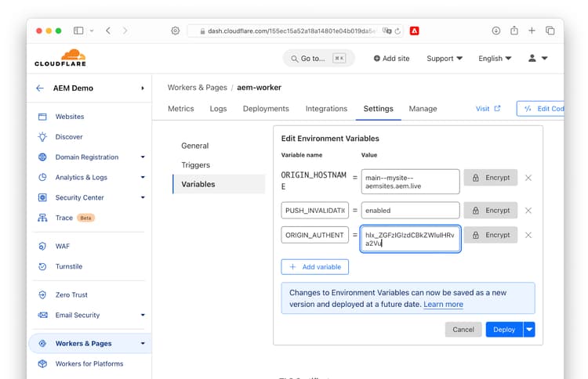Click the browser downloads icon
The width and height of the screenshot is (588, 379).
click(x=495, y=31)
